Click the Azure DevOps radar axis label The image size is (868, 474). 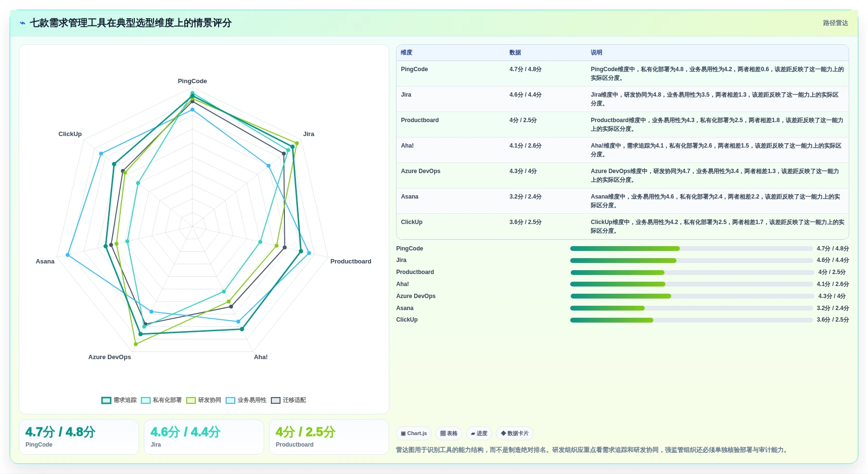pyautogui.click(x=110, y=357)
